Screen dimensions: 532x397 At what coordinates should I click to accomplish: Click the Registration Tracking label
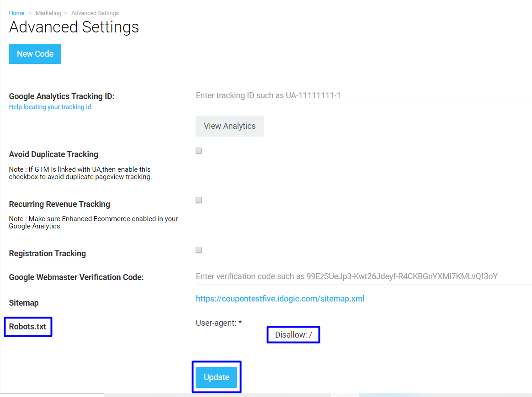(48, 254)
